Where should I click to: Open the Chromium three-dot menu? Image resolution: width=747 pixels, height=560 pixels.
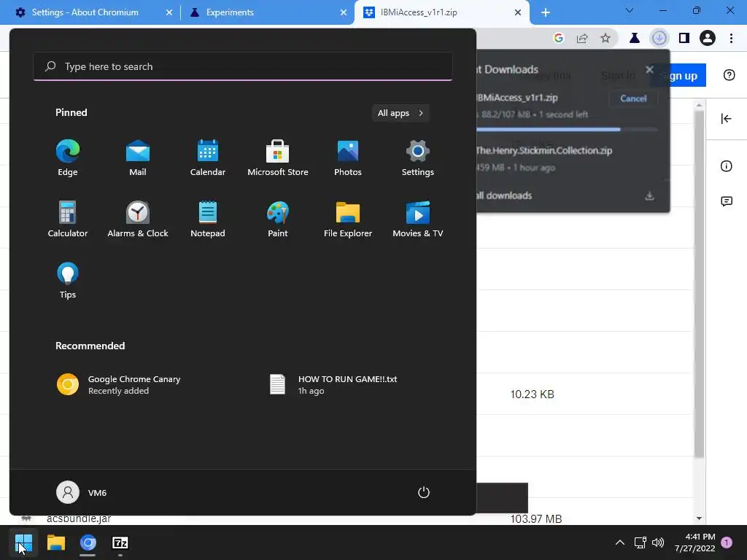pos(731,38)
